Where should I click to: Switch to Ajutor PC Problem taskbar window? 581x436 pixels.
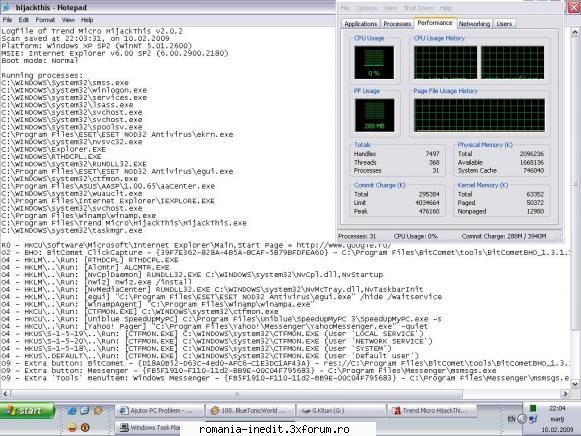[160, 410]
